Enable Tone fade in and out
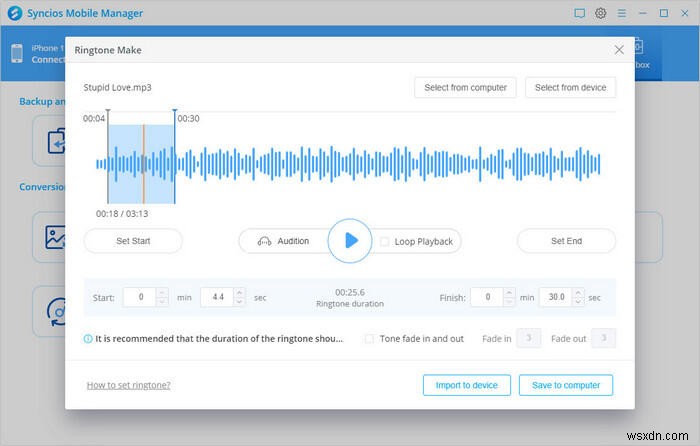Viewport: 700px width, 446px height. tap(369, 339)
